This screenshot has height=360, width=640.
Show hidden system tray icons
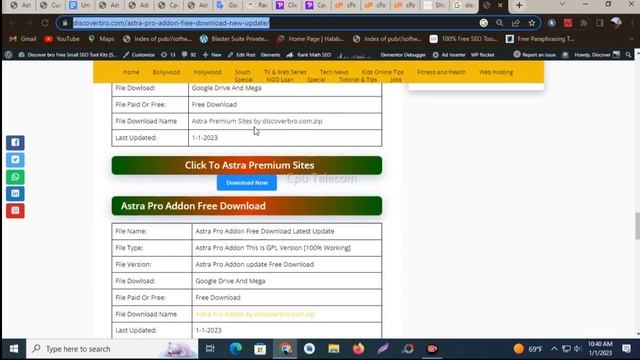coord(554,349)
